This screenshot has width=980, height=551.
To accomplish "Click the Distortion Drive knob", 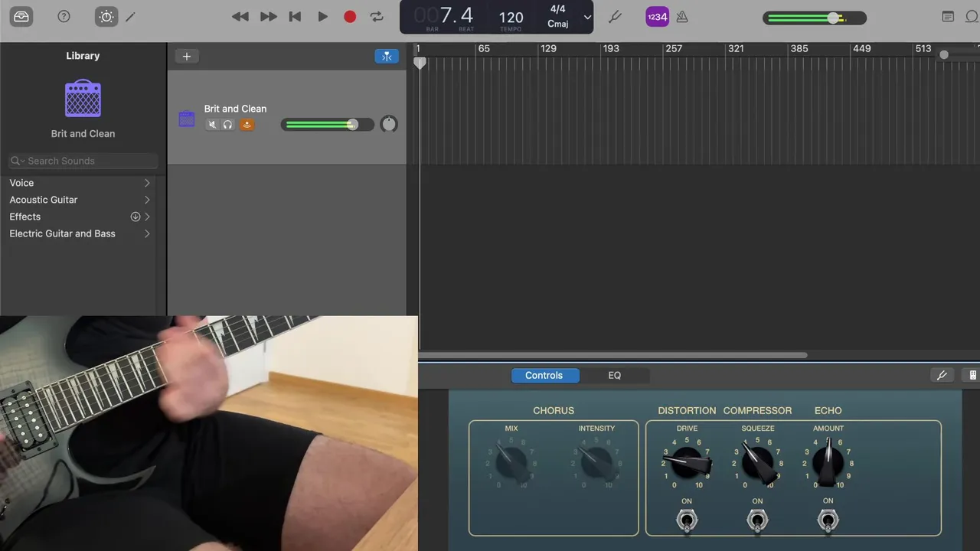I will (687, 462).
